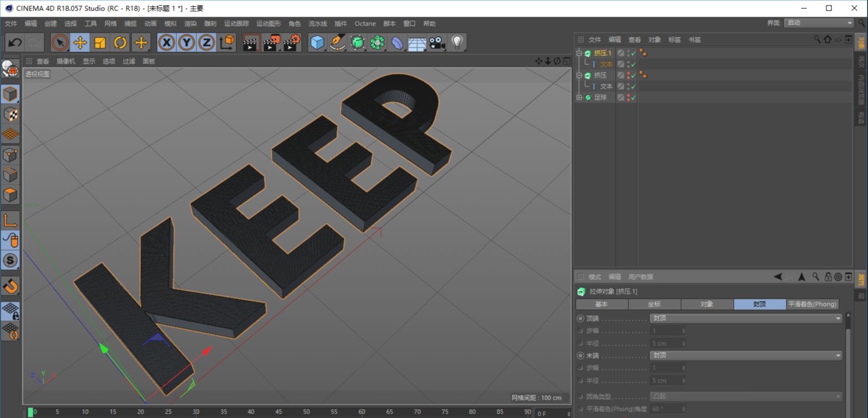Screen dimensions: 868x418
Task: Activate the Move tool
Action: tap(80, 42)
